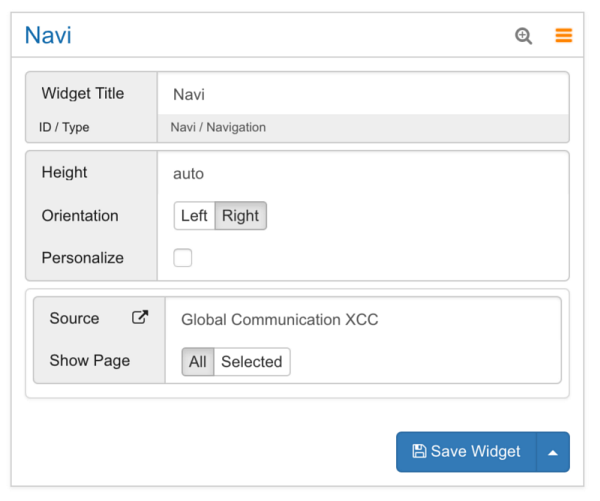Screen dimensions: 600x501
Task: Click the Source label text
Action: [74, 318]
